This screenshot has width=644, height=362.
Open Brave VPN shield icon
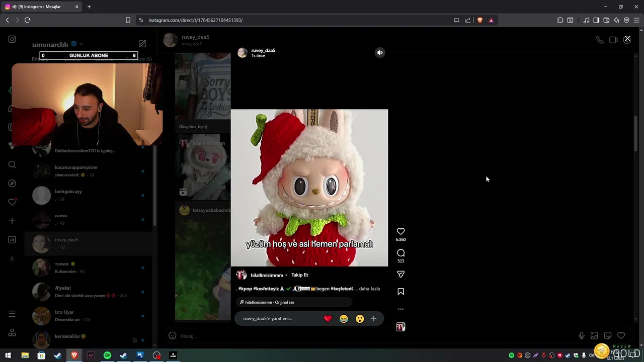(626, 20)
